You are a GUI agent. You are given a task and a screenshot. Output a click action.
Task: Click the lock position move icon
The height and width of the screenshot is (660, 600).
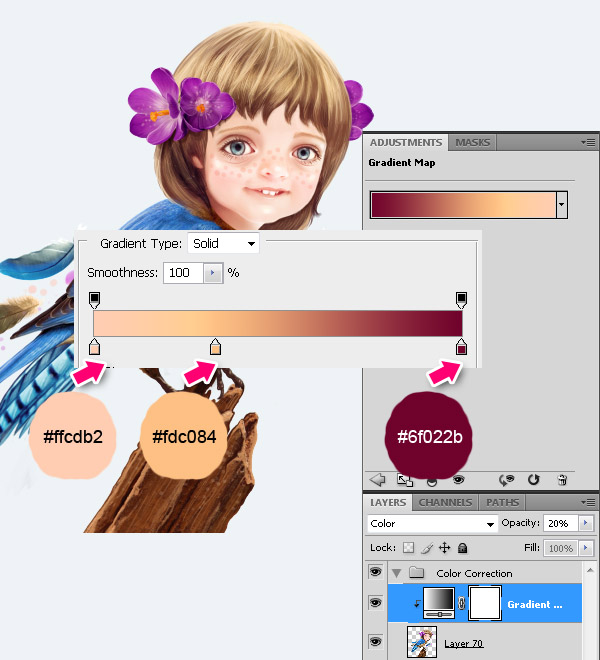tap(445, 548)
